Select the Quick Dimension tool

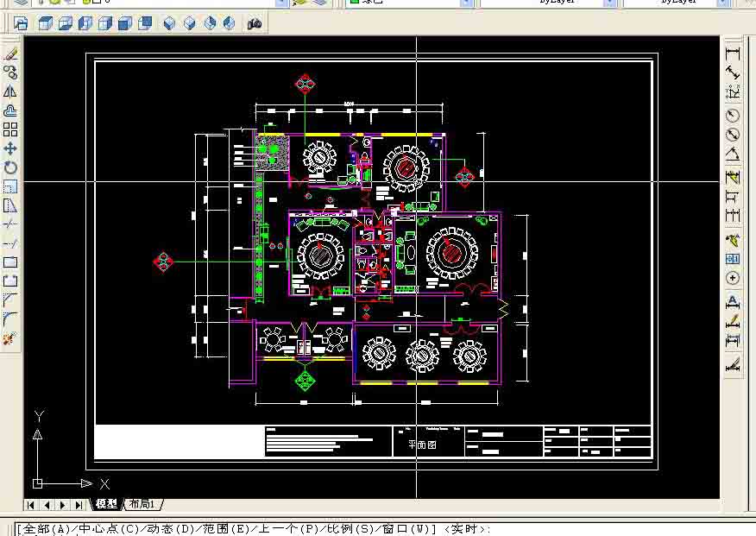733,177
